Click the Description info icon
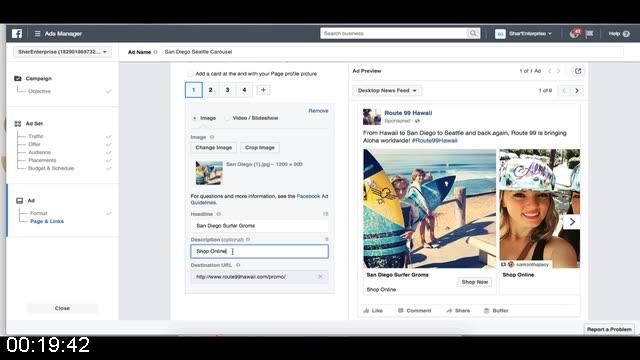The image size is (640, 360). click(x=248, y=240)
